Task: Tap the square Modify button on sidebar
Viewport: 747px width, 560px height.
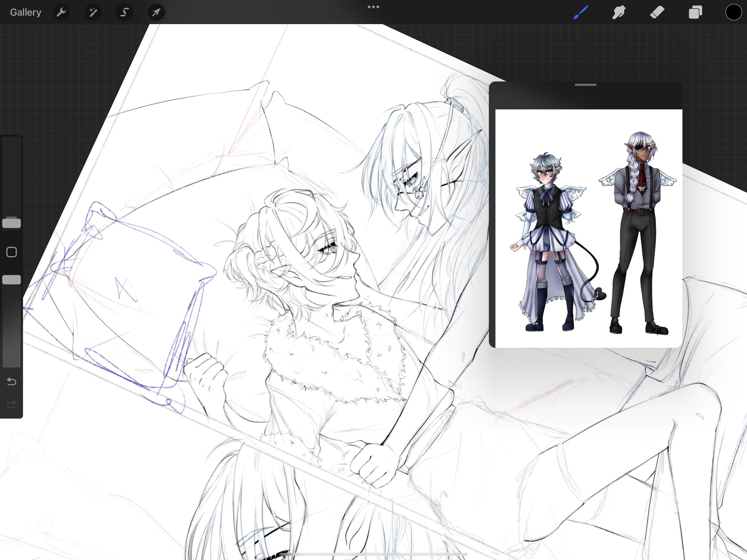Action: point(12,252)
